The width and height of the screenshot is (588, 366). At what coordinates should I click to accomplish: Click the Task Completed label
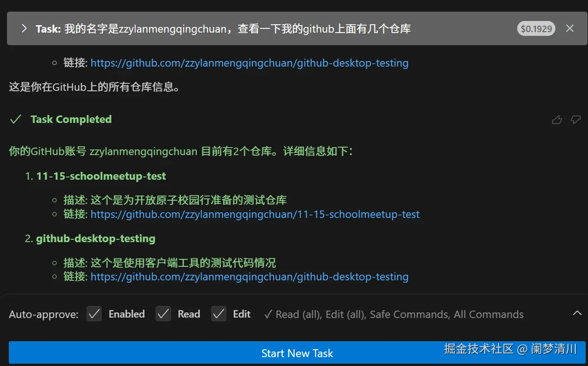click(x=71, y=120)
